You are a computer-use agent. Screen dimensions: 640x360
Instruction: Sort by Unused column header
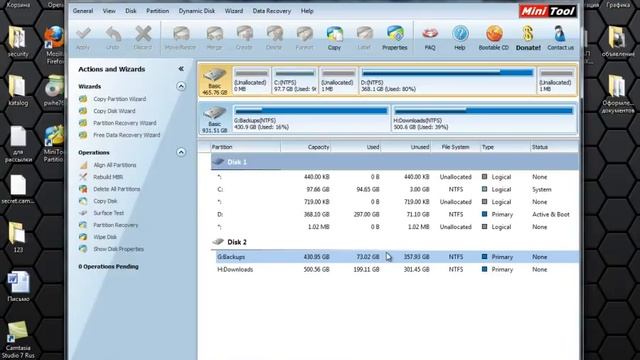[406, 147]
